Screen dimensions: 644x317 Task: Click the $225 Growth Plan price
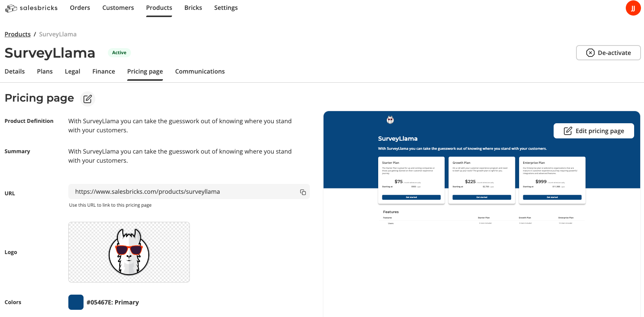point(470,182)
